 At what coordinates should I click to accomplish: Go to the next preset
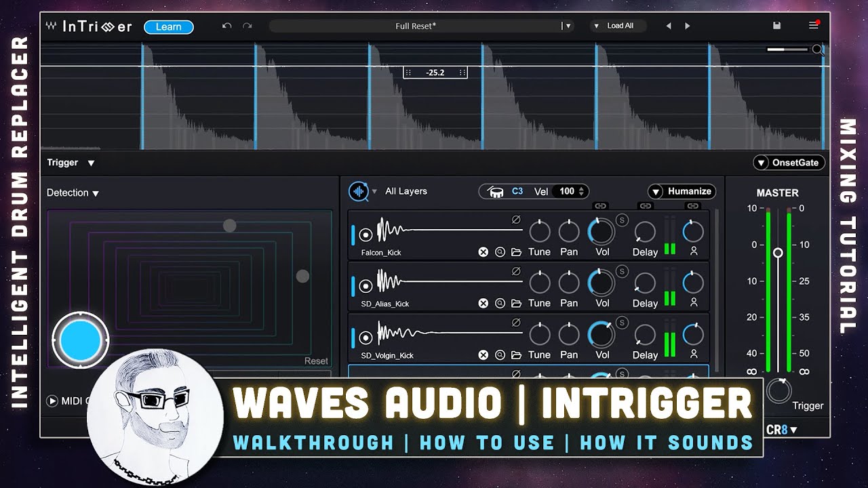[x=687, y=26]
